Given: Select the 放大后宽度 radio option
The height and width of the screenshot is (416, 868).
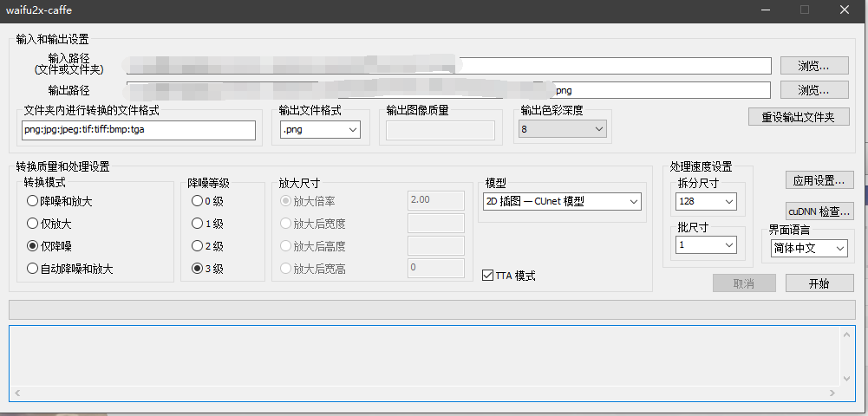Looking at the screenshot, I should pos(313,224).
